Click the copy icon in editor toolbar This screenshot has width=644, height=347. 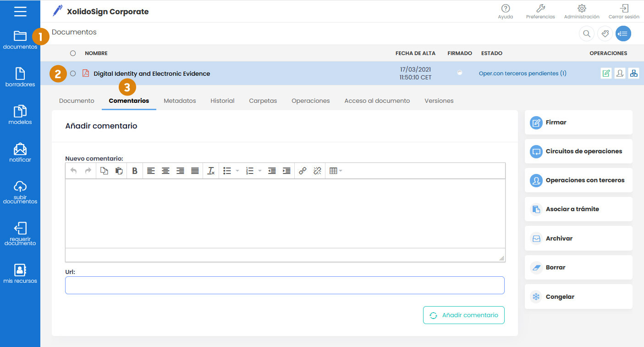104,171
